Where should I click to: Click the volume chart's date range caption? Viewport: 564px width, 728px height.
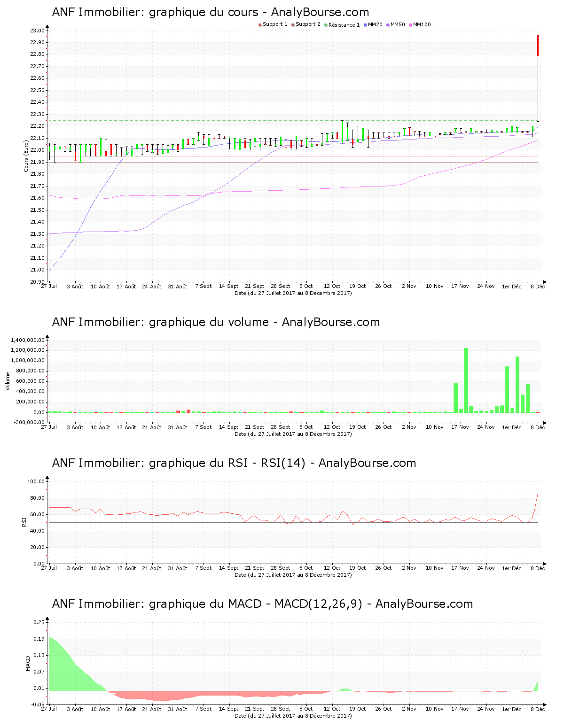[x=293, y=434]
